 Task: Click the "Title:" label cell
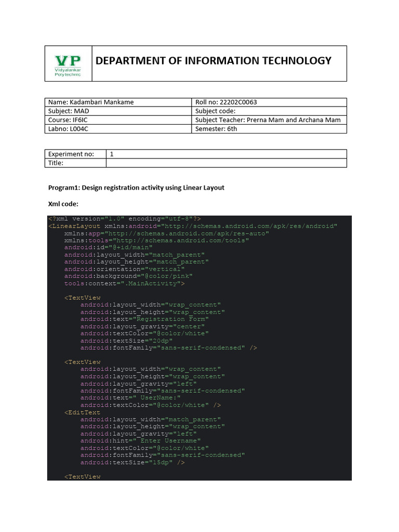point(75,163)
